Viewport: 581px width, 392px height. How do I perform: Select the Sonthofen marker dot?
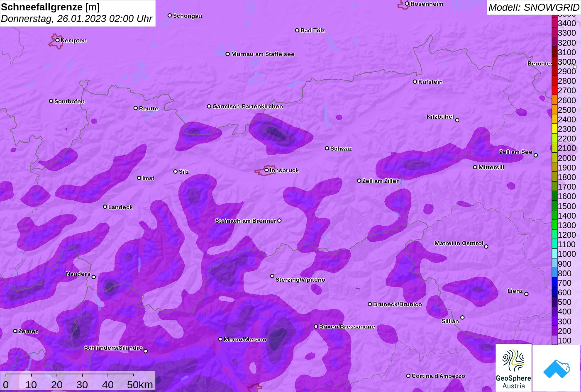[x=51, y=101]
